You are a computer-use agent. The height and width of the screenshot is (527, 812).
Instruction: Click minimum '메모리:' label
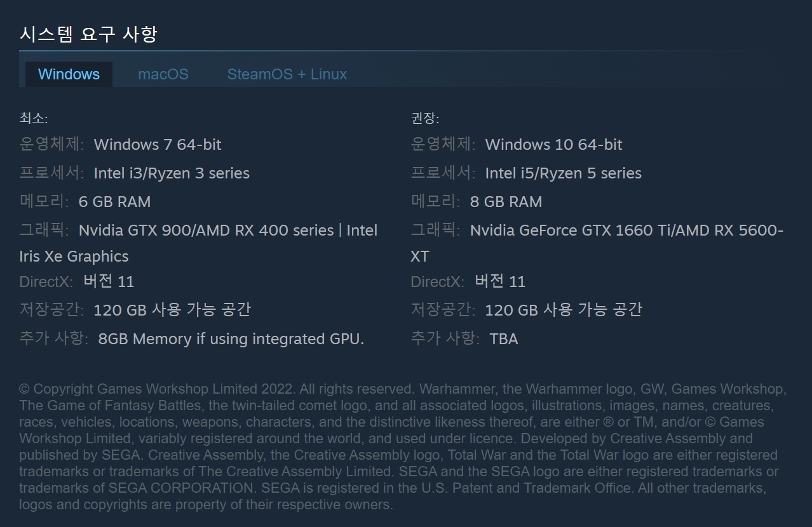(x=44, y=202)
